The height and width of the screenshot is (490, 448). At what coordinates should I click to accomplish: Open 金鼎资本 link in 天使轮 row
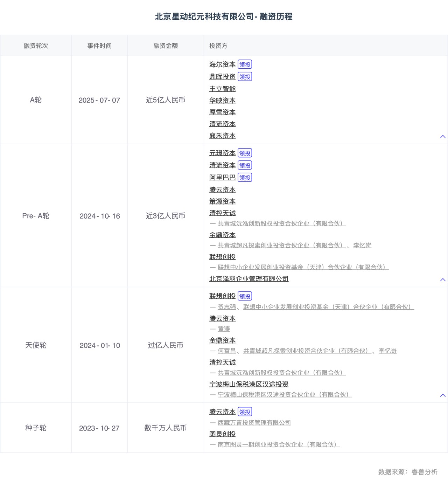click(222, 340)
